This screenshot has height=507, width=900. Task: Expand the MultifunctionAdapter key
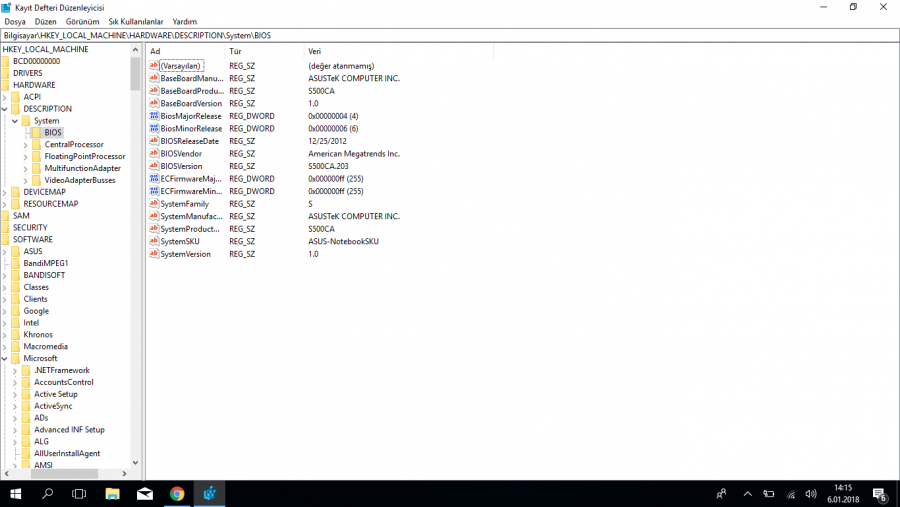[25, 168]
